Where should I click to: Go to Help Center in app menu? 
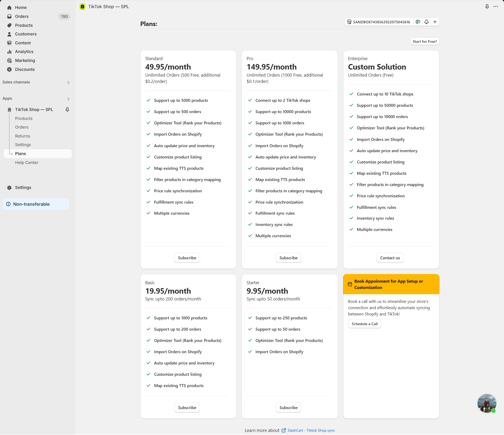point(27,162)
